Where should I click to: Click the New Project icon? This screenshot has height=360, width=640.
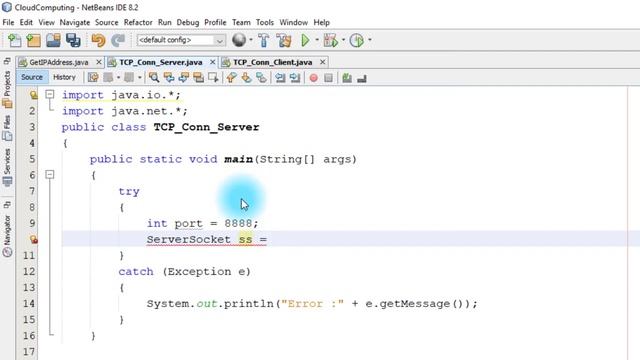[x=33, y=40]
